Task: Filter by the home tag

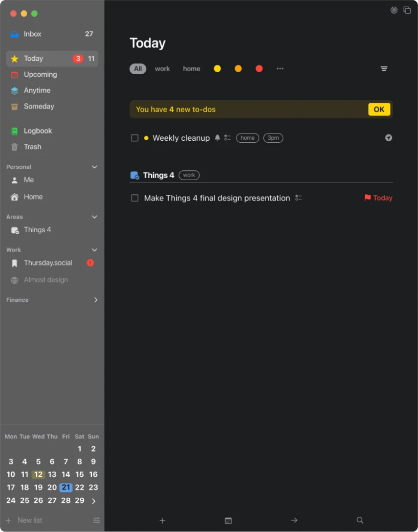Action: tap(192, 69)
